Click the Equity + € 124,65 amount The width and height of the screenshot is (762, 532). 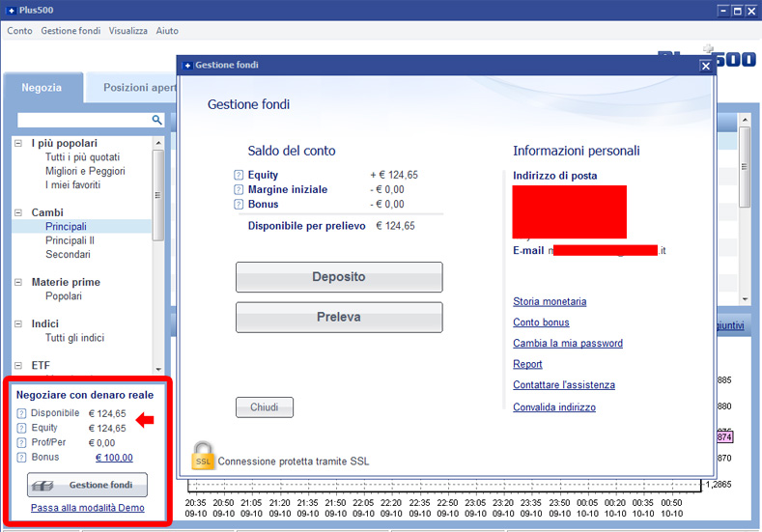pos(394,175)
